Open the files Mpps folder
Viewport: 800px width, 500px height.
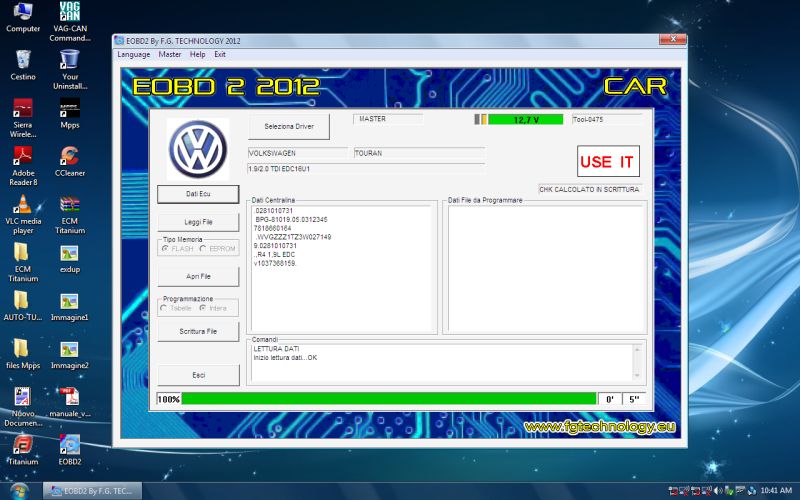coord(23,354)
